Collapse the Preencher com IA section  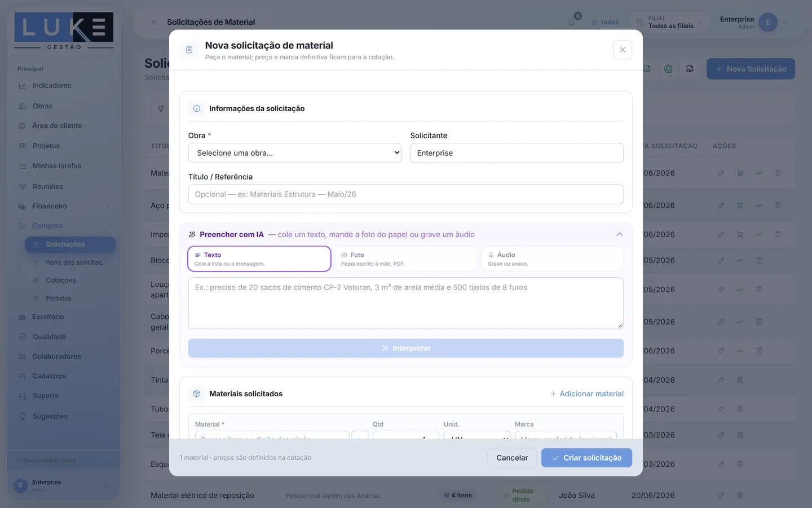coord(619,234)
